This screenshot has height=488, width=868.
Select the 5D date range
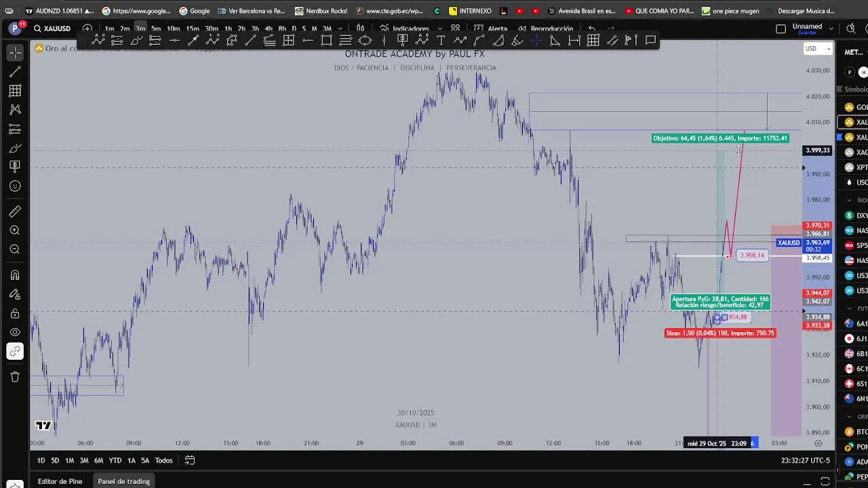coord(55,461)
